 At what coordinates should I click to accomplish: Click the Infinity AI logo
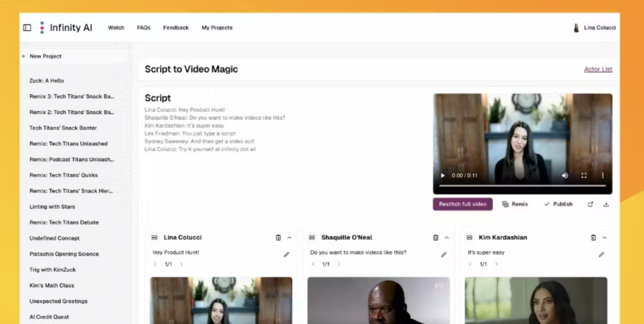tap(66, 27)
